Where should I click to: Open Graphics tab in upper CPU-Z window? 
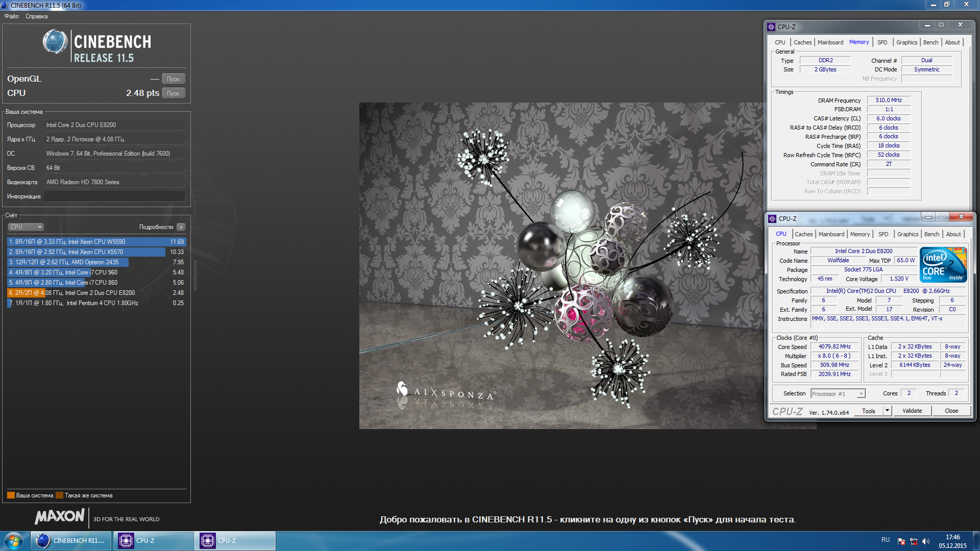[x=907, y=42]
